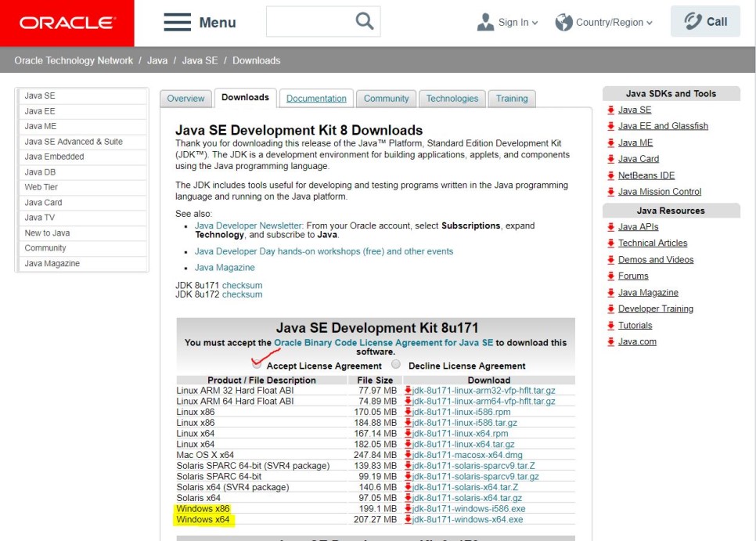This screenshot has width=756, height=541.
Task: Click download arrow icon beside Demos and Videos
Action: (611, 259)
